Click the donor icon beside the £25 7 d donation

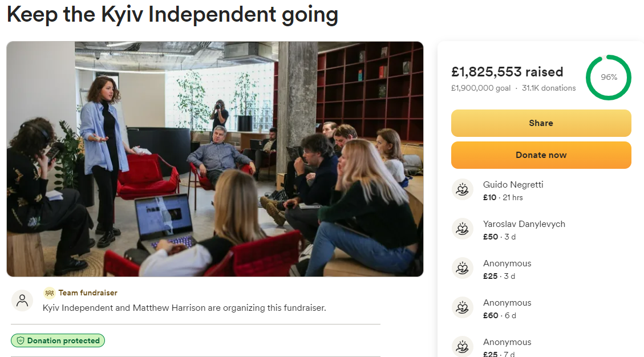click(463, 347)
